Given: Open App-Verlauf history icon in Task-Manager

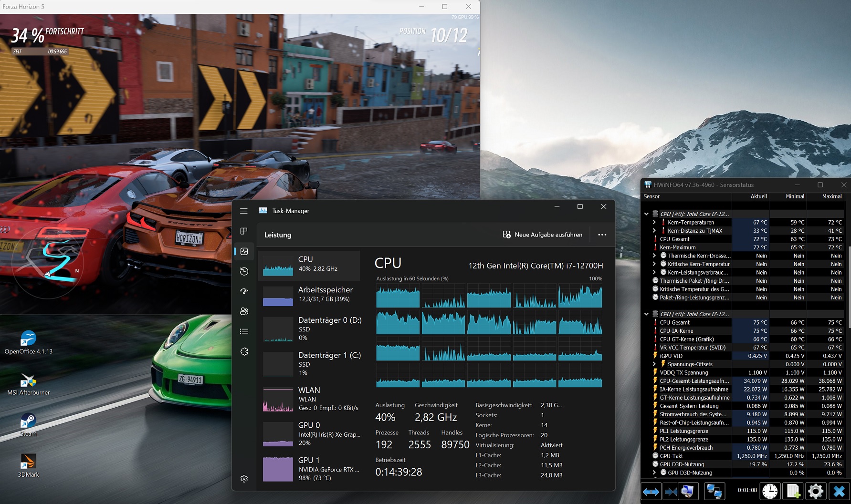Looking at the screenshot, I should point(244,271).
